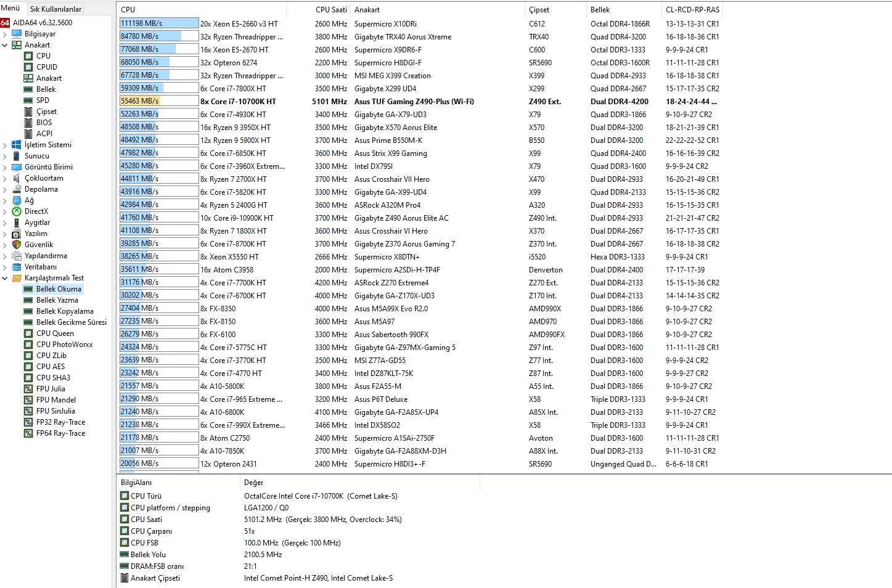Click the AIDA64 v6.32.5600 root icon

click(5, 23)
